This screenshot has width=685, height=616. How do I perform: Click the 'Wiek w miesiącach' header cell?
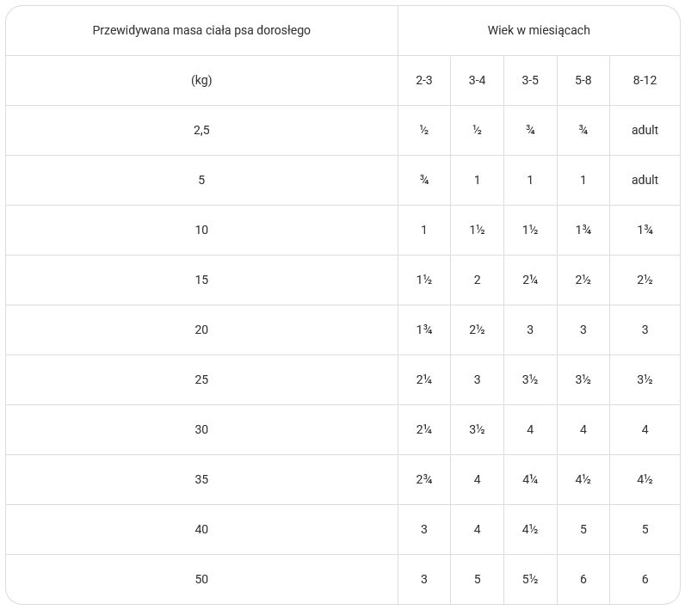point(539,30)
